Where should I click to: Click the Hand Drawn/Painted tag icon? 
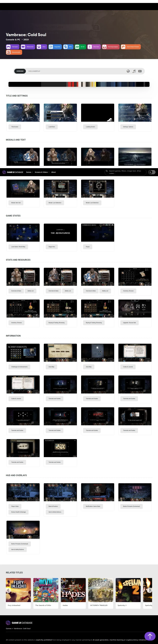pos(123,47)
